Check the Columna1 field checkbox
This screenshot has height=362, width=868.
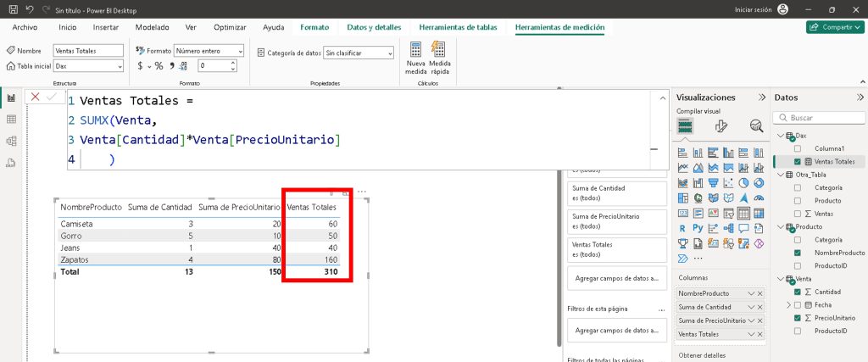pos(797,148)
